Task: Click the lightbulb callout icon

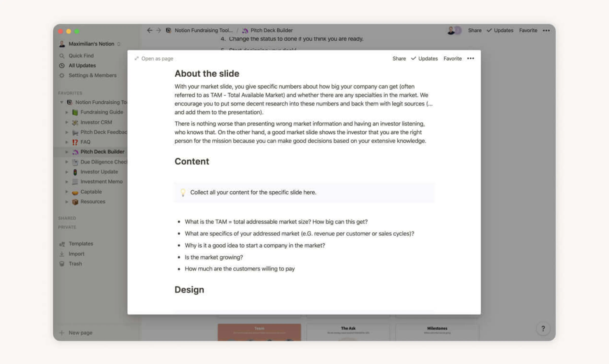Action: click(183, 192)
